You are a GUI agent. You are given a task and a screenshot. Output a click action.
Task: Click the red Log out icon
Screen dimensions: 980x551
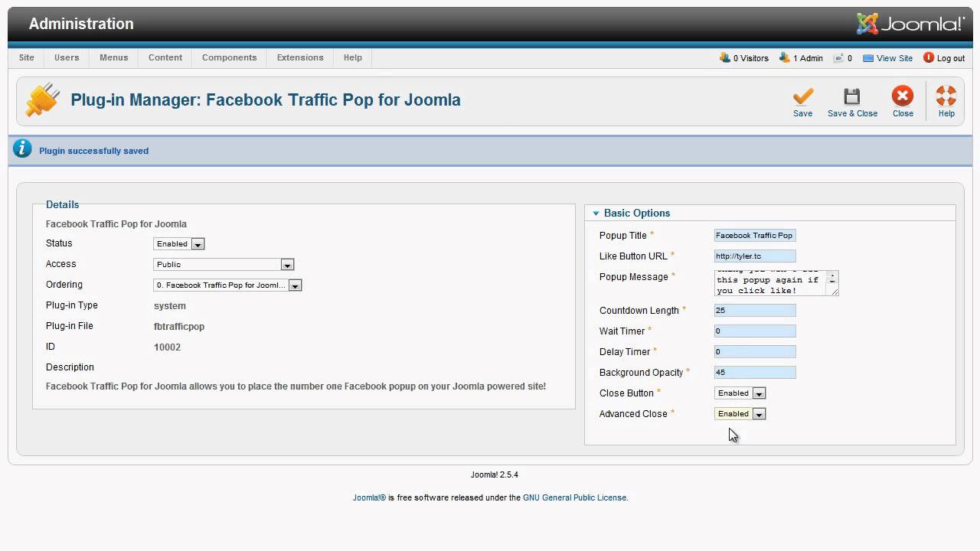pyautogui.click(x=929, y=57)
